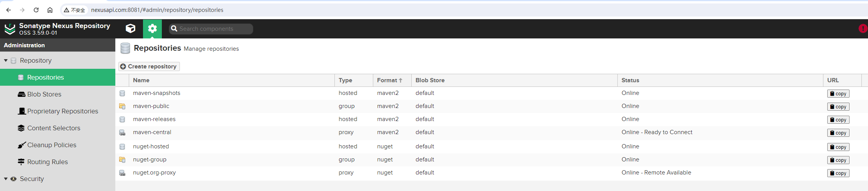Click the Create repository button
Screen dimensions: 868x191
click(149, 66)
